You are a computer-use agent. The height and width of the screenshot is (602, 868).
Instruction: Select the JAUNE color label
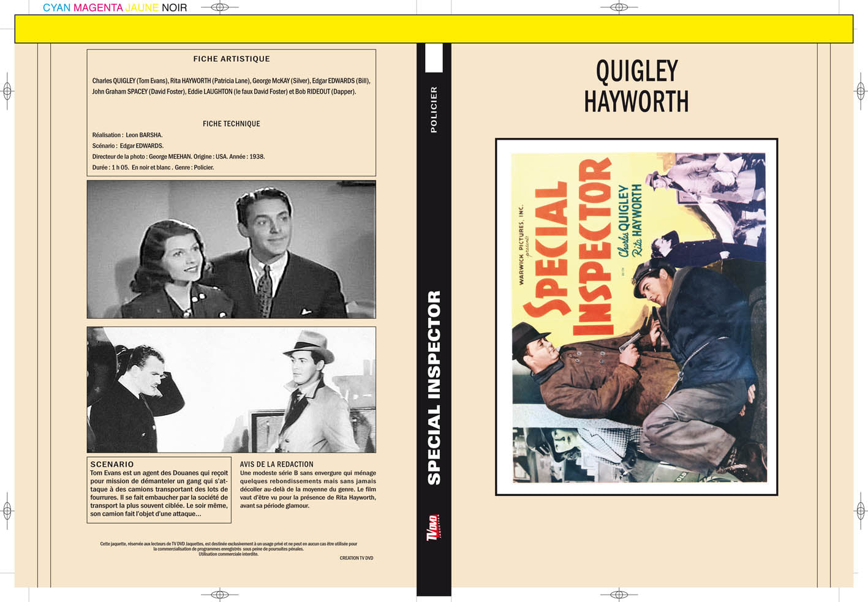pyautogui.click(x=142, y=8)
